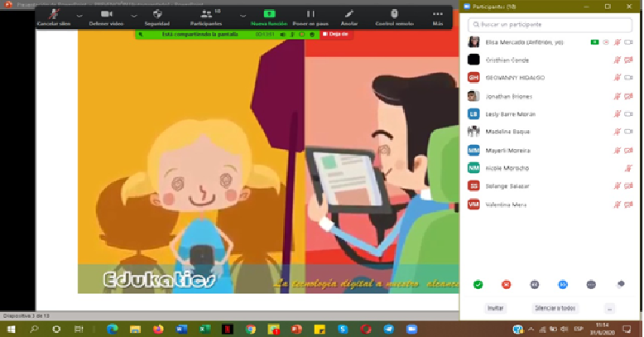The width and height of the screenshot is (644, 337).
Task: Click the gray more reactions icon
Action: pos(591,284)
